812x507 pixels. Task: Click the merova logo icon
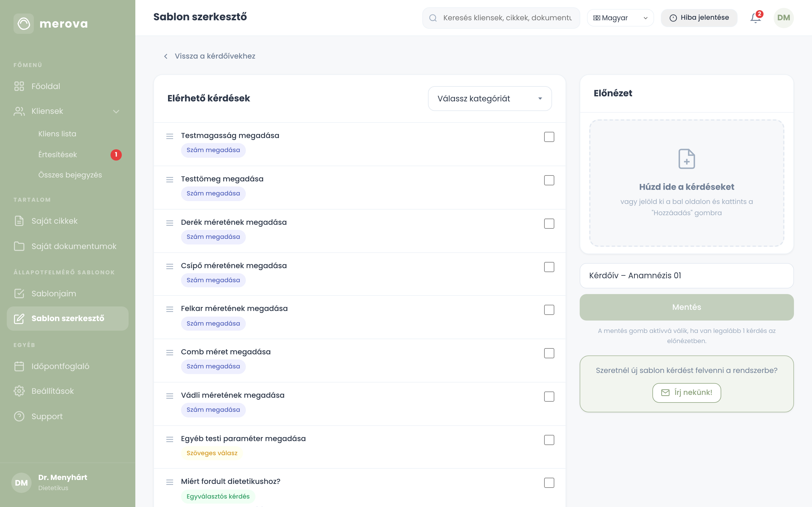coord(23,23)
